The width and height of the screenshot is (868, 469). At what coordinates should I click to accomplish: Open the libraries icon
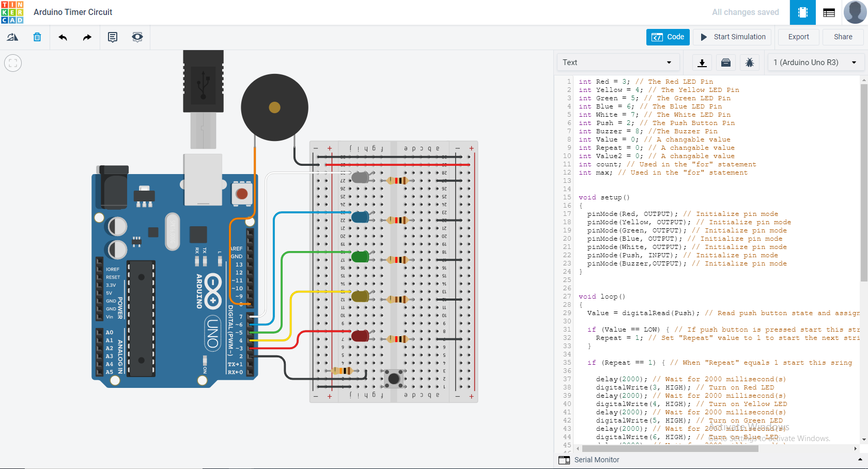point(726,62)
